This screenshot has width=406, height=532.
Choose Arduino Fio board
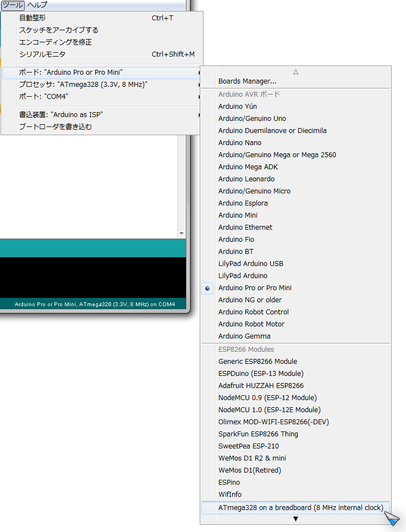pos(295,240)
